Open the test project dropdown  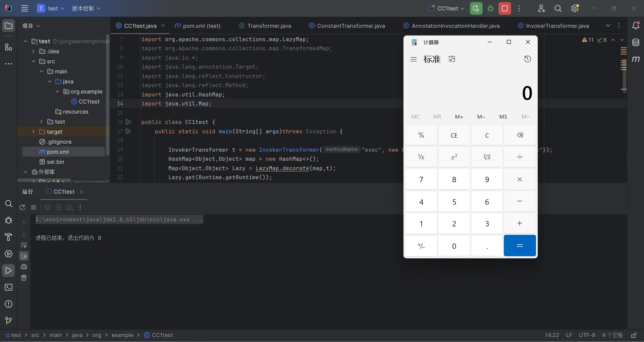pyautogui.click(x=51, y=8)
